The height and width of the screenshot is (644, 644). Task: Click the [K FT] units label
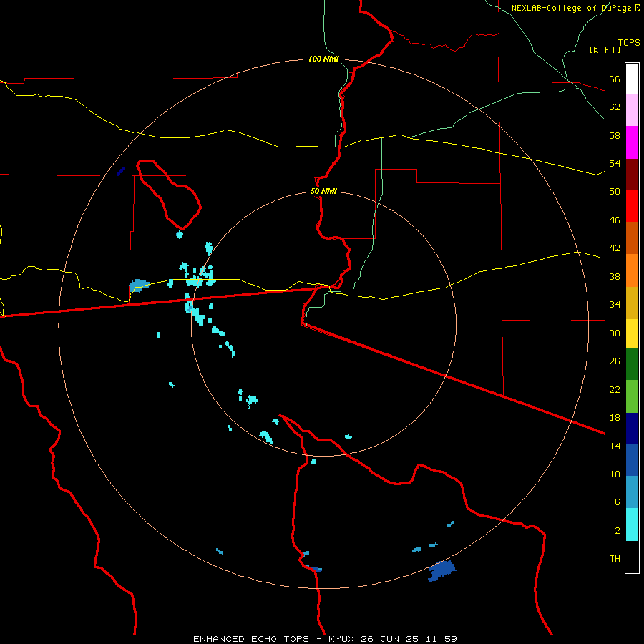(x=605, y=49)
